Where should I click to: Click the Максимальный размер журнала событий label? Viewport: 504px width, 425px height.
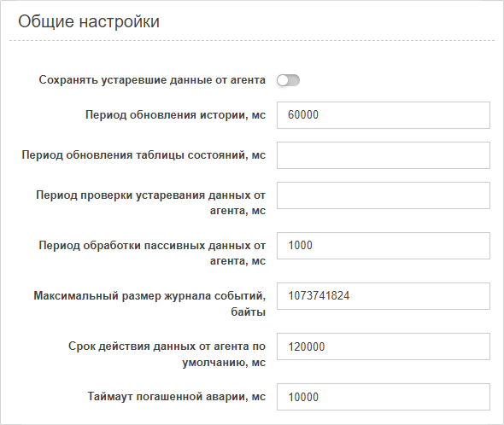pos(149,304)
